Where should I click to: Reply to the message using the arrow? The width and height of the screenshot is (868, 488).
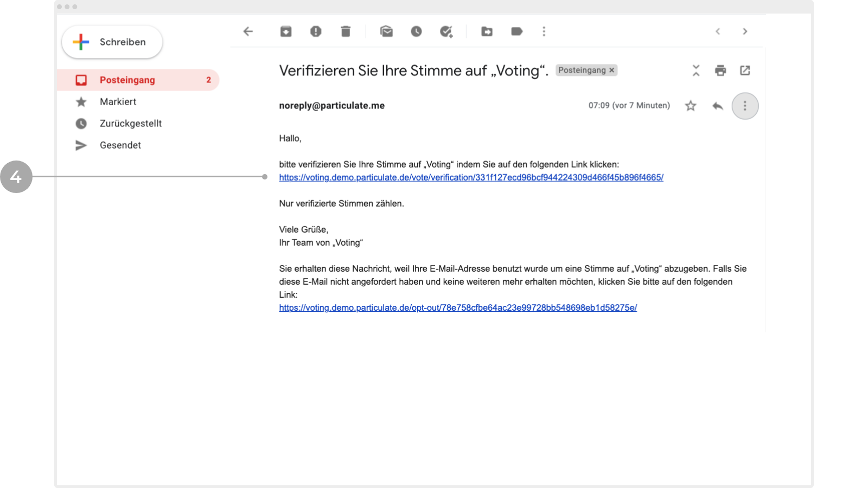click(x=717, y=106)
